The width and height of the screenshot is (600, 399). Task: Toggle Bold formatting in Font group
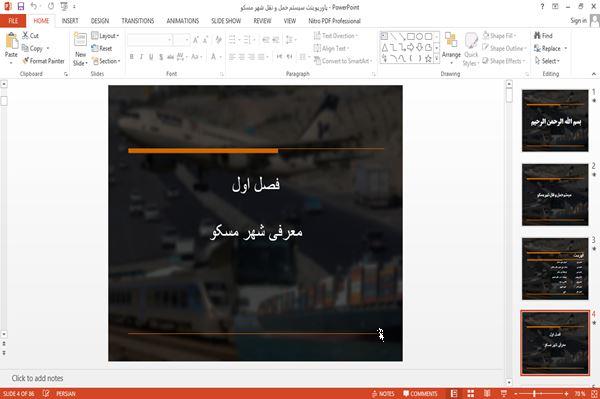pos(132,57)
